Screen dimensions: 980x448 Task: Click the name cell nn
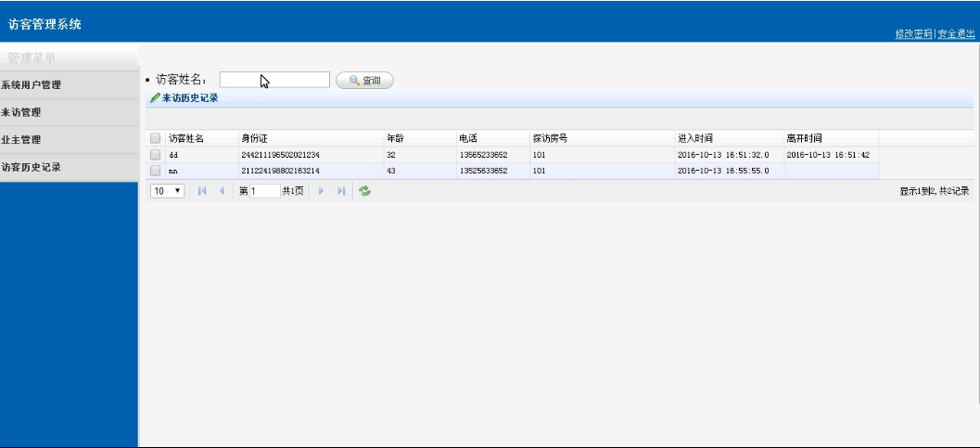(x=173, y=171)
